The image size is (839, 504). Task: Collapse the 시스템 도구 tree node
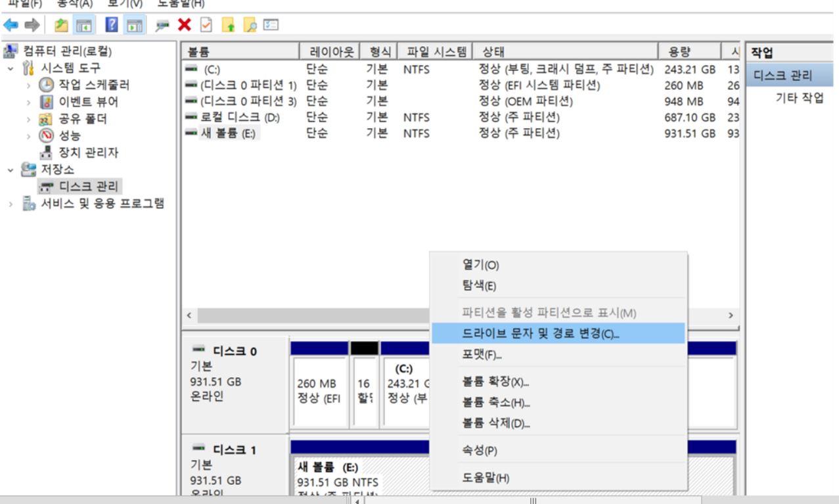click(x=10, y=68)
